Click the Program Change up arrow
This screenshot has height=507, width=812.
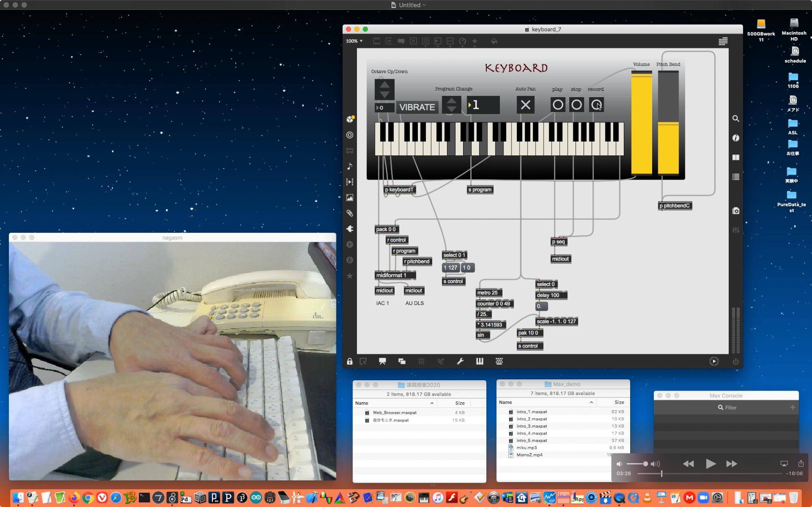click(x=451, y=100)
